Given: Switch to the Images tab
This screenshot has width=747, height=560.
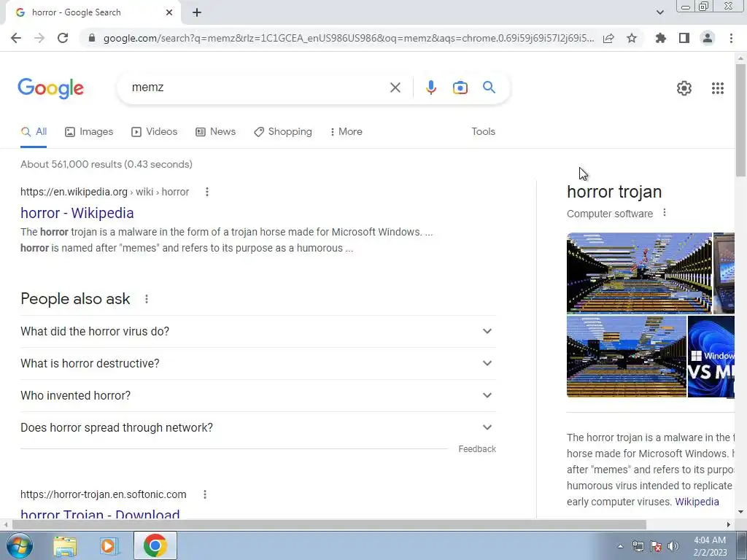Looking at the screenshot, I should point(89,132).
